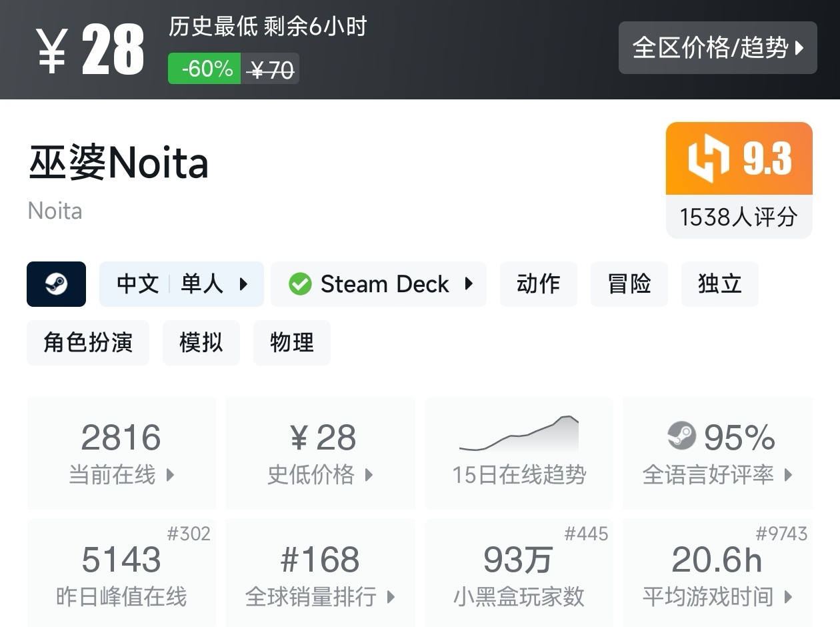Screen dimensions: 840x627
Task: Expand the 中文 单人 language details
Action: coord(181,284)
